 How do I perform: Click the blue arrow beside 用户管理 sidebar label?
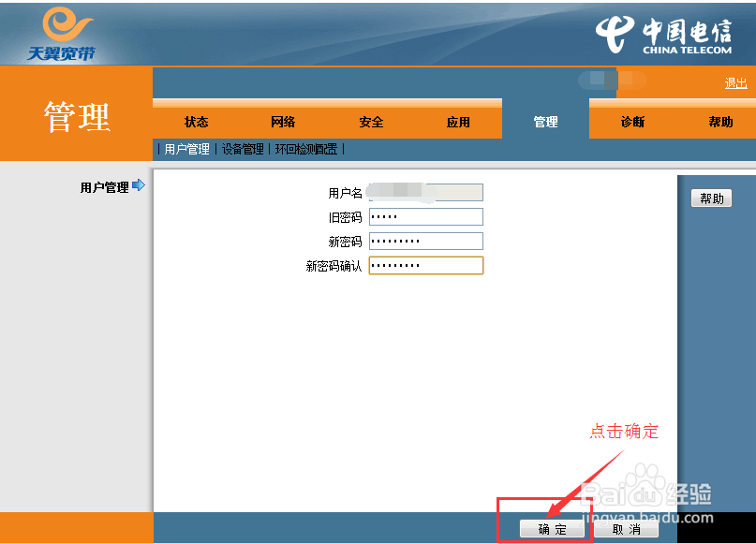141,186
